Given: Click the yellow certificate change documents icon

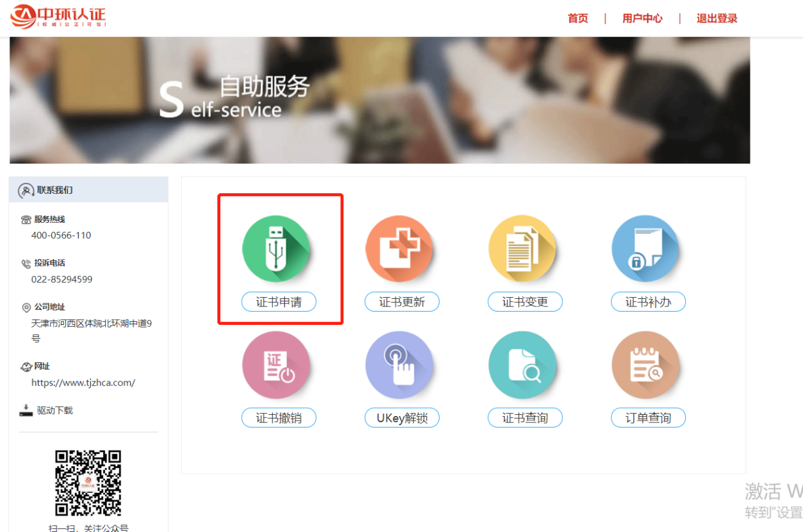Looking at the screenshot, I should 522,249.
